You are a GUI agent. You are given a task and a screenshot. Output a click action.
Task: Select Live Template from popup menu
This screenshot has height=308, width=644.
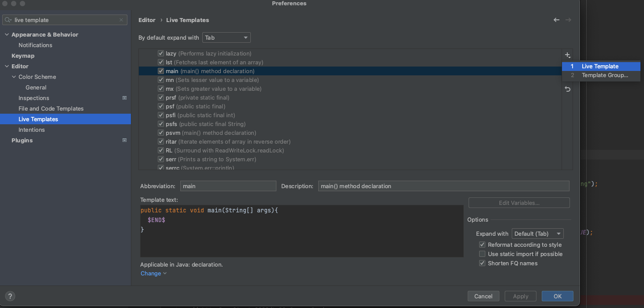pyautogui.click(x=601, y=66)
